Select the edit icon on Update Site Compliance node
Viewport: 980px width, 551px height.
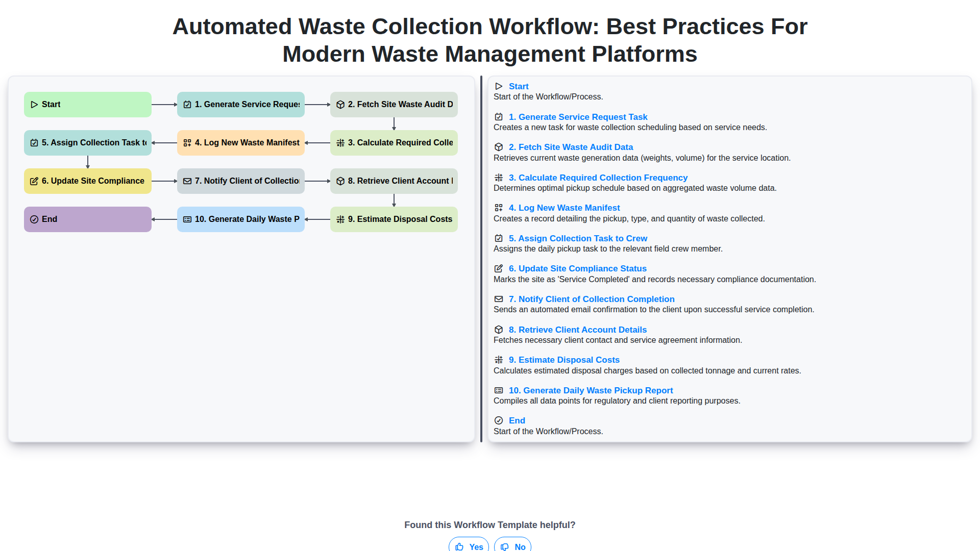pyautogui.click(x=34, y=181)
